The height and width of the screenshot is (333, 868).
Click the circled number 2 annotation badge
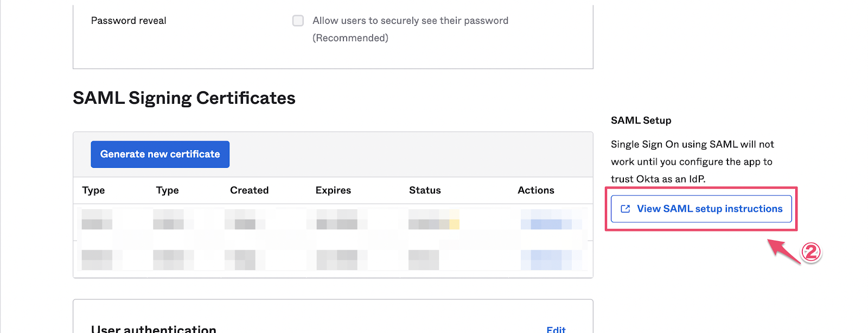pos(811,252)
